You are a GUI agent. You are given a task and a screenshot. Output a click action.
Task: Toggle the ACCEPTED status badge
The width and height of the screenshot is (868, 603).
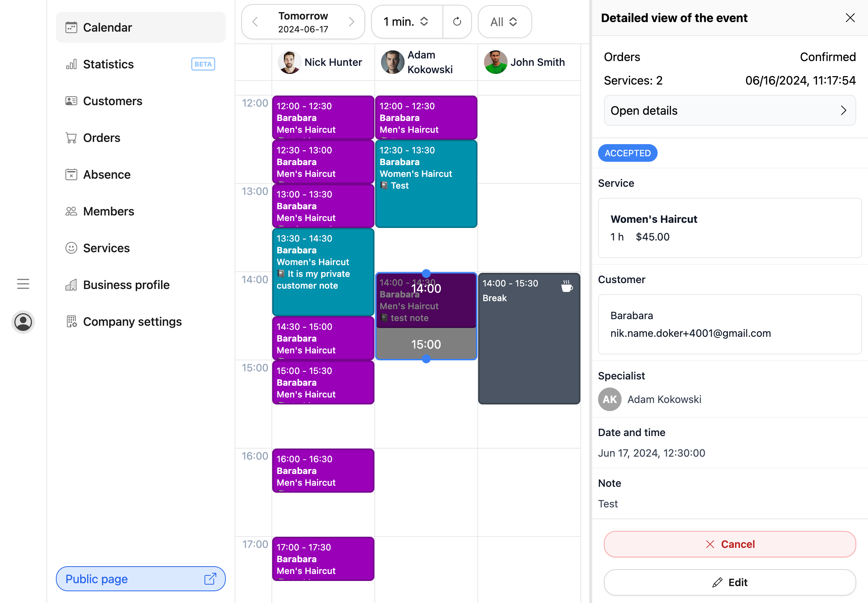point(627,153)
